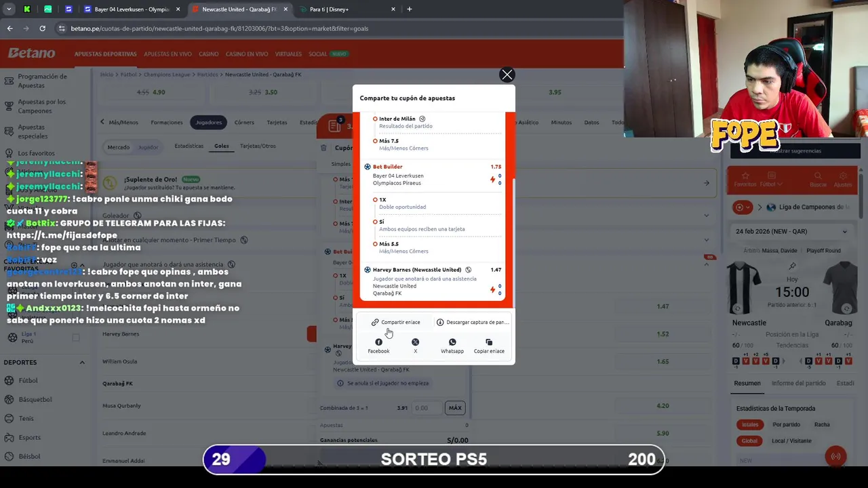Image resolution: width=868 pixels, height=488 pixels.
Task: Open the red sport selector dropdown in the stats widget
Action: pos(743,207)
